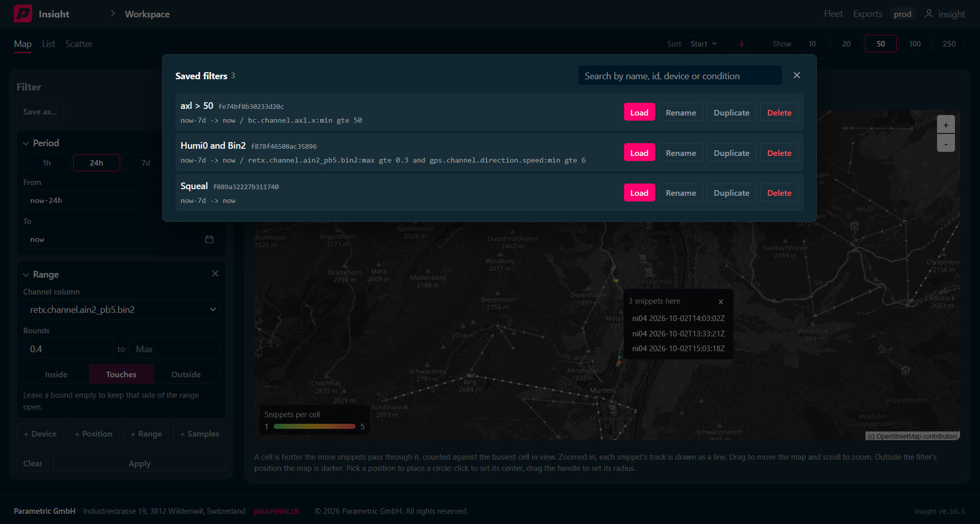This screenshot has height=524, width=980.
Task: Open the parametric.ch link
Action: (x=276, y=511)
